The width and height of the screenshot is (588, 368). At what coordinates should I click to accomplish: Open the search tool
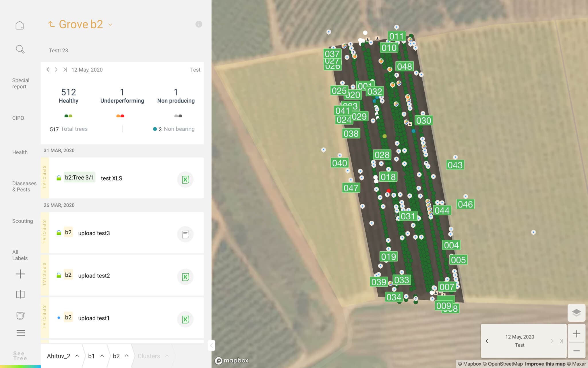pos(20,49)
